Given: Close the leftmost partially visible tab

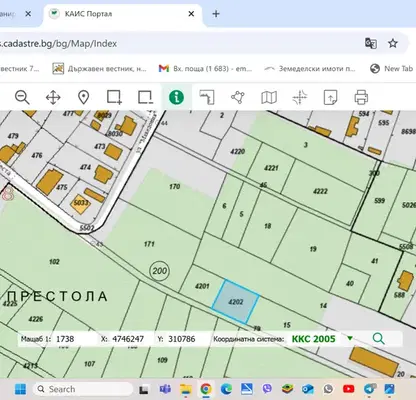Looking at the screenshot, I should [x=28, y=14].
